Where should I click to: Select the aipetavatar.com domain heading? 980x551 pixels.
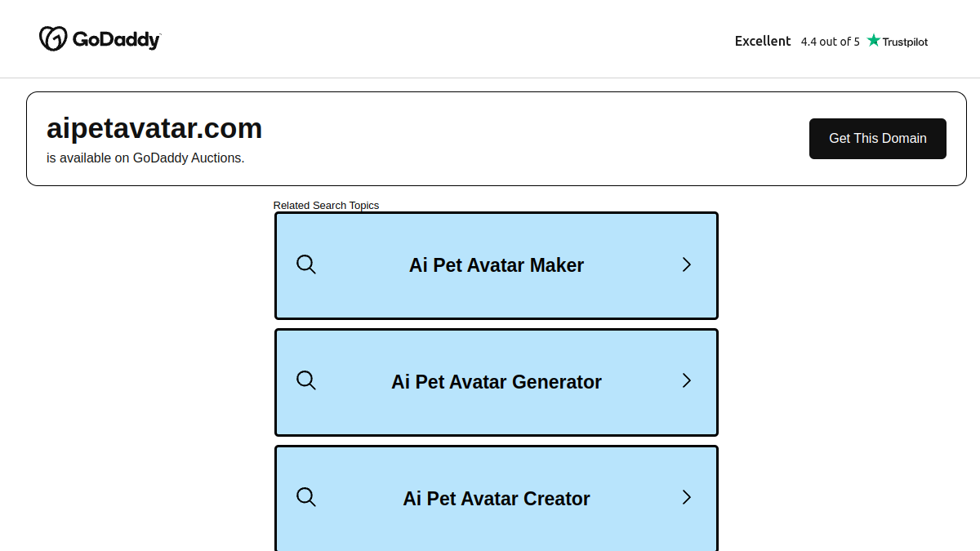tap(154, 128)
